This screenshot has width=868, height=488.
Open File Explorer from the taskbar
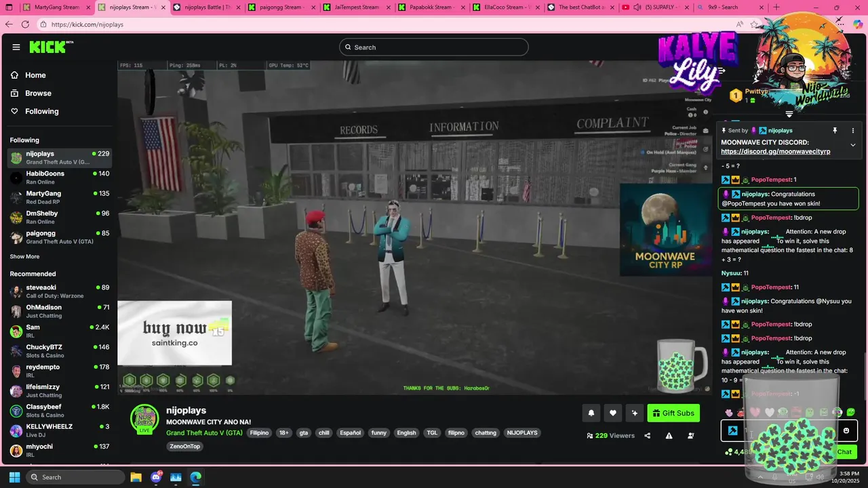coord(136,477)
